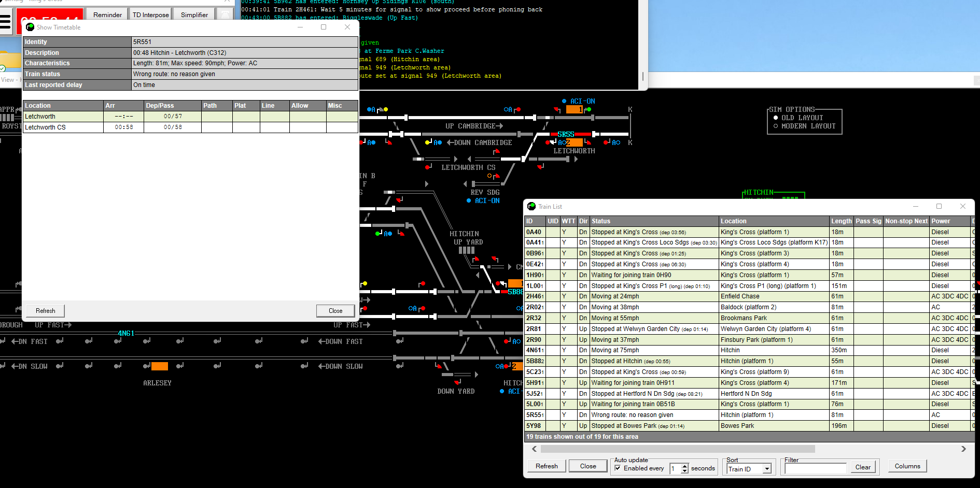Sort Train List by the Status column
Viewport: 980px width, 488px height.
point(654,221)
